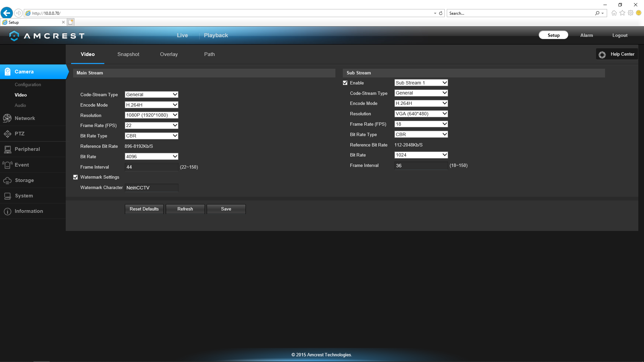
Task: Click the Peripheral device icon
Action: [x=7, y=149]
